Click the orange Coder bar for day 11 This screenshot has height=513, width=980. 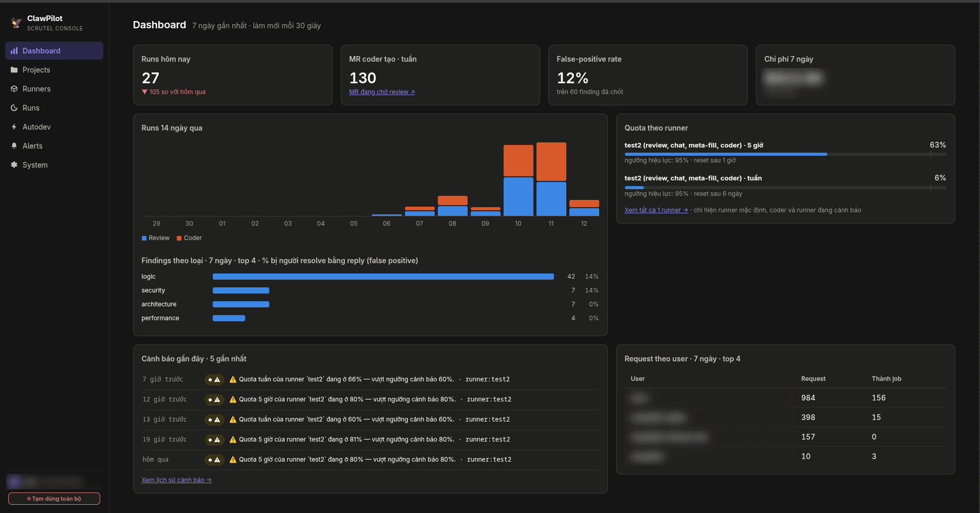tap(551, 161)
